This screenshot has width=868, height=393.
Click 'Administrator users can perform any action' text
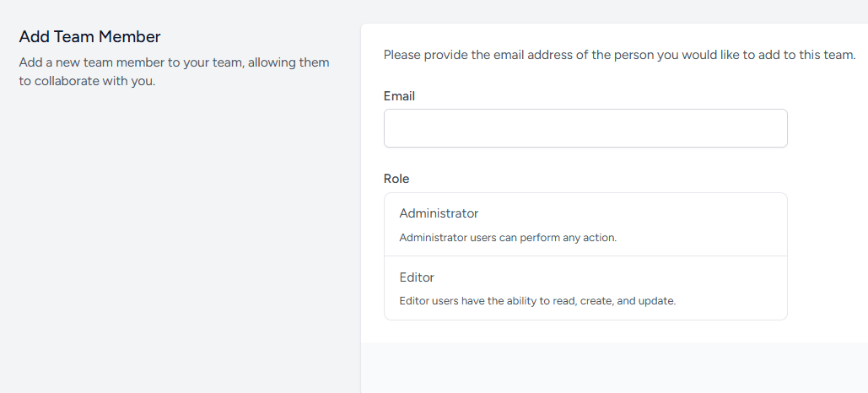click(508, 238)
